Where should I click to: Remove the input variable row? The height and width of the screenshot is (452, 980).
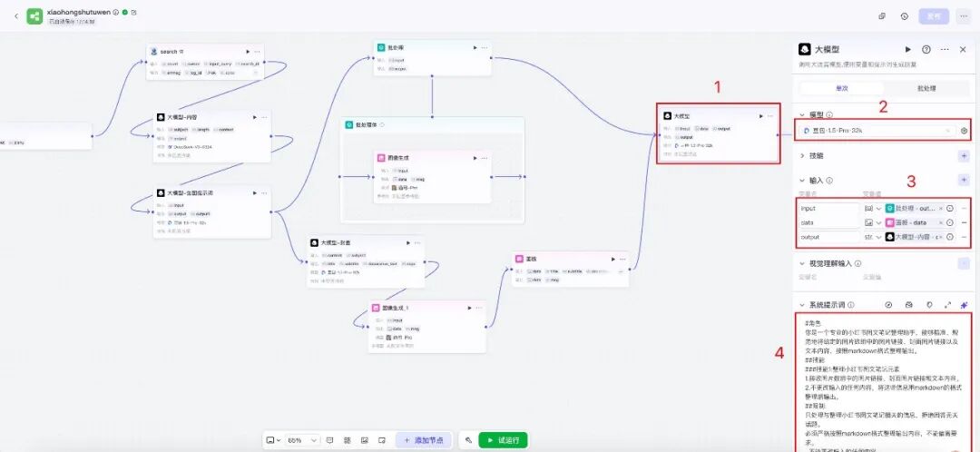pyautogui.click(x=964, y=208)
